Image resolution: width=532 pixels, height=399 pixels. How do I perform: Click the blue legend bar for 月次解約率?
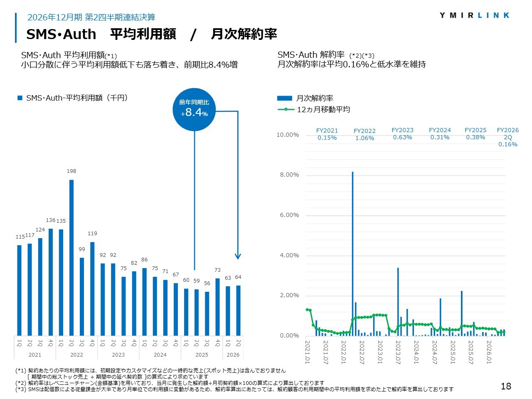[x=285, y=99]
